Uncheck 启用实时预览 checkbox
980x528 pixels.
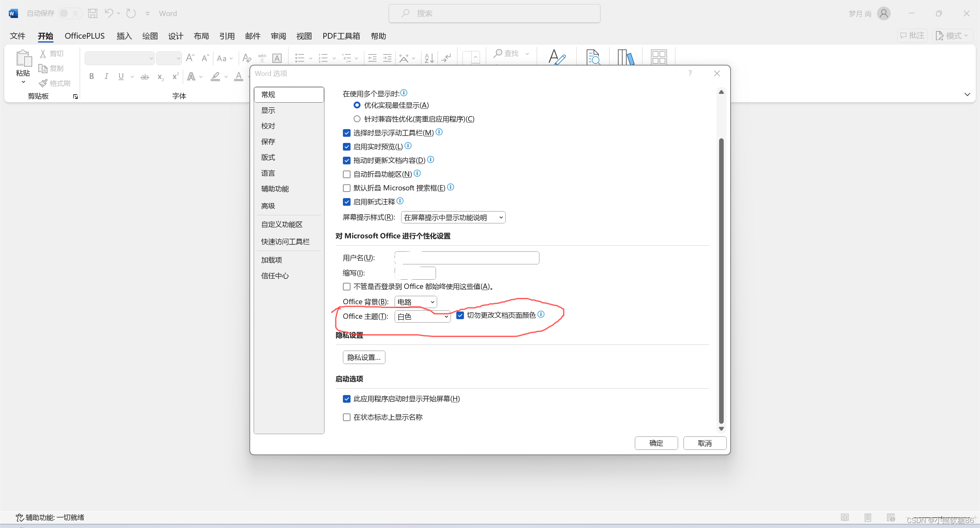point(347,147)
